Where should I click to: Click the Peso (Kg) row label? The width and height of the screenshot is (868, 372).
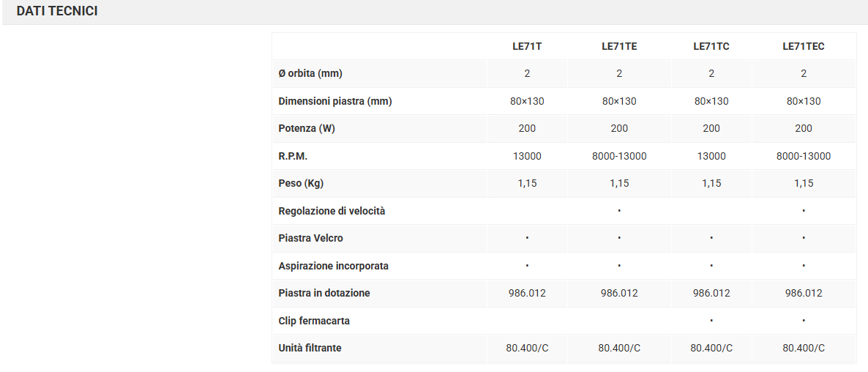(301, 183)
